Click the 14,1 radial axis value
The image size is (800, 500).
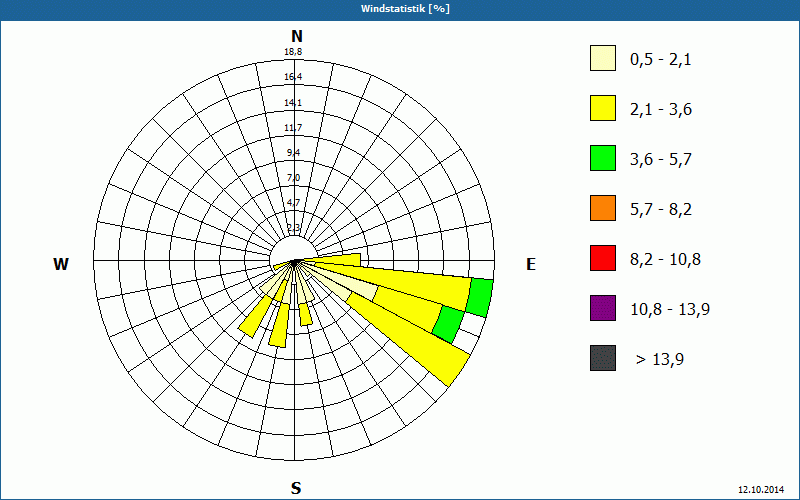pyautogui.click(x=293, y=103)
